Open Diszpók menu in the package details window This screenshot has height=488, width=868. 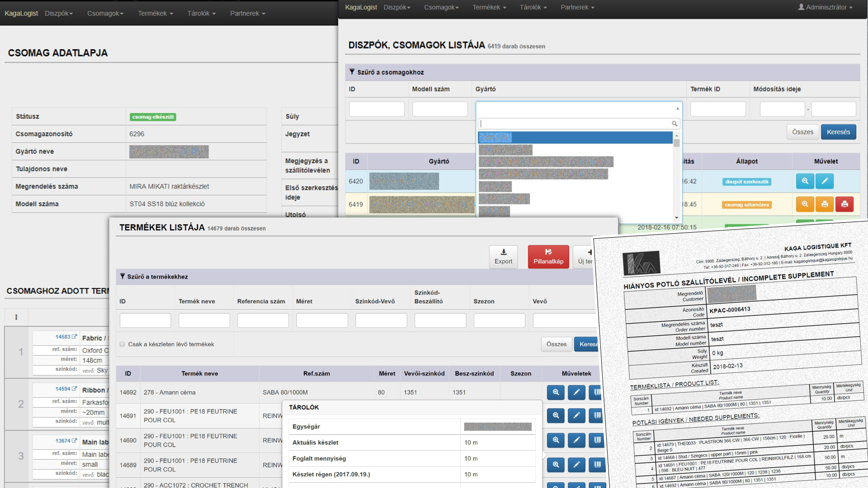pyautogui.click(x=59, y=14)
